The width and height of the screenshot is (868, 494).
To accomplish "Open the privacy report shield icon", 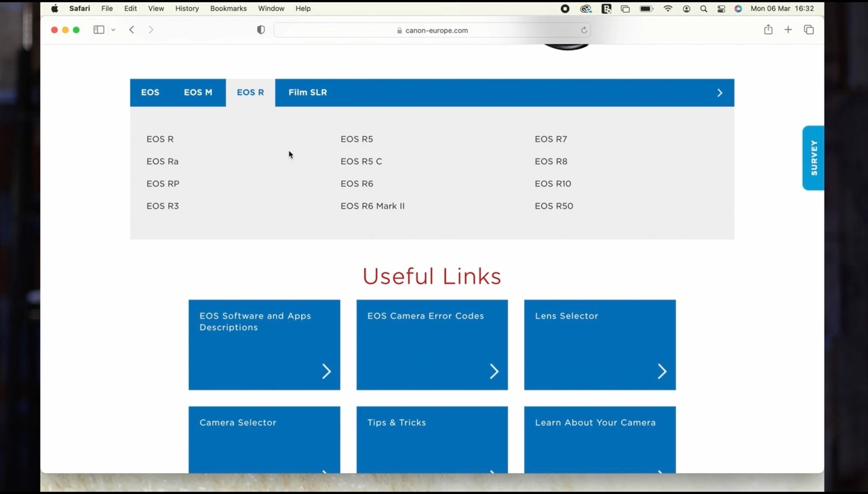I will point(261,30).
